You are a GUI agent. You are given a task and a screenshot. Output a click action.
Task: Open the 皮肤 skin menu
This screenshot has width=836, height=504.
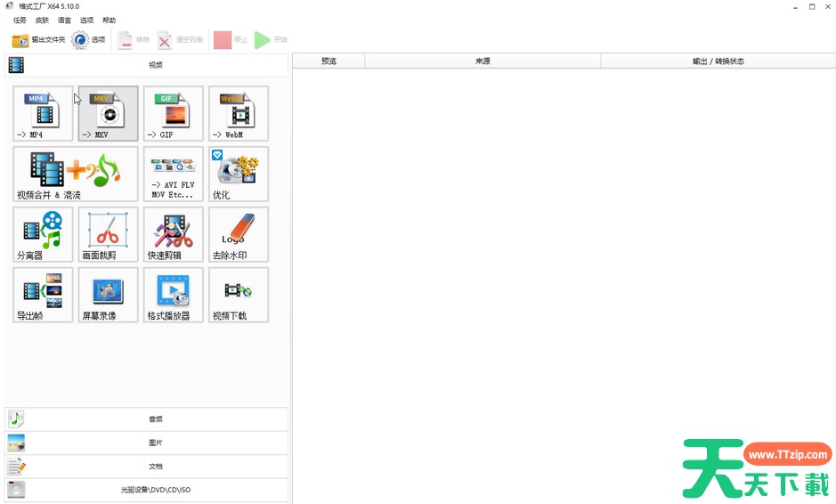pos(42,20)
